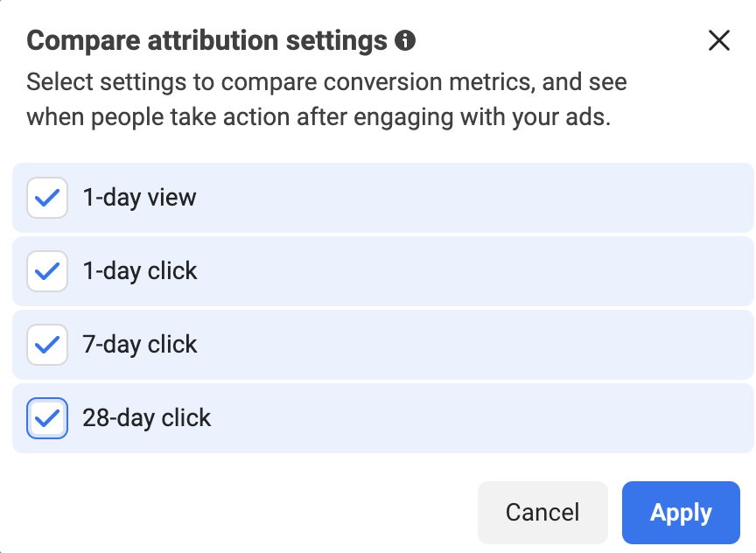Click the Compare attribution settings heading

point(206,40)
